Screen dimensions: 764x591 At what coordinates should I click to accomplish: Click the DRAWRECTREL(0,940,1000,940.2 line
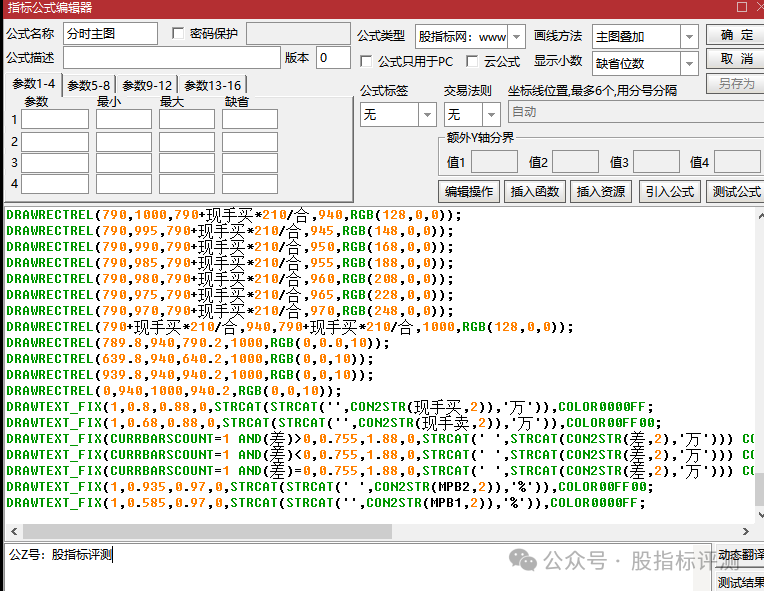[x=174, y=391]
